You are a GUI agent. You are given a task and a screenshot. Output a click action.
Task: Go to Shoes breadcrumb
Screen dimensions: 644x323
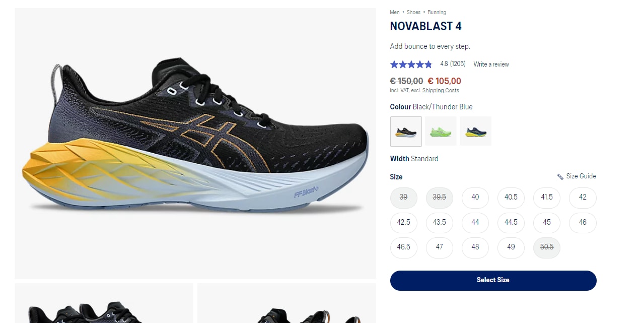[x=413, y=12]
